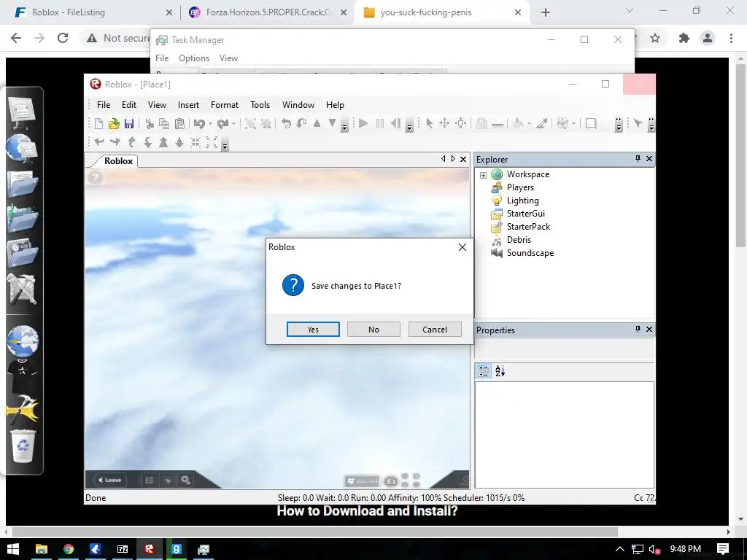Close the Explorer panel

coord(649,158)
